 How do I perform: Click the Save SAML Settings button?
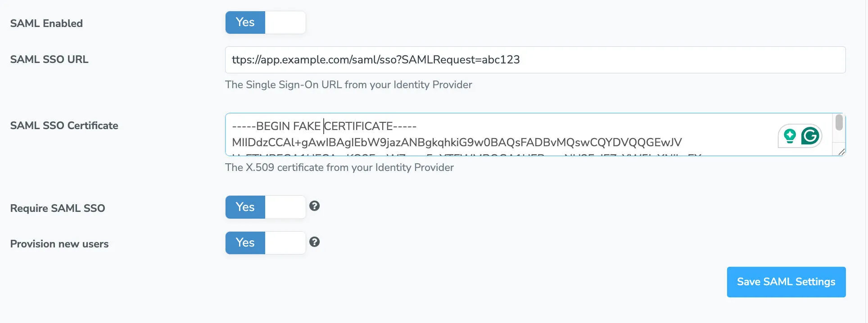tap(786, 282)
